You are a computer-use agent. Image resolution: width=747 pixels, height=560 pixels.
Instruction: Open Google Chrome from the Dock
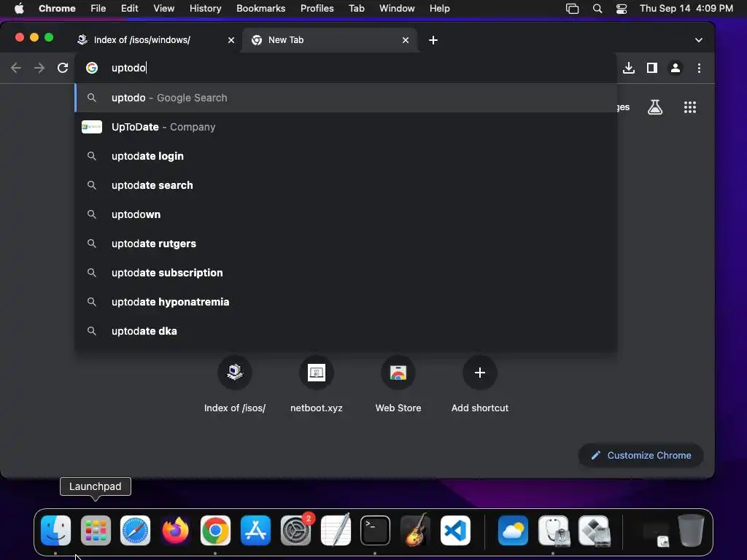pos(215,531)
